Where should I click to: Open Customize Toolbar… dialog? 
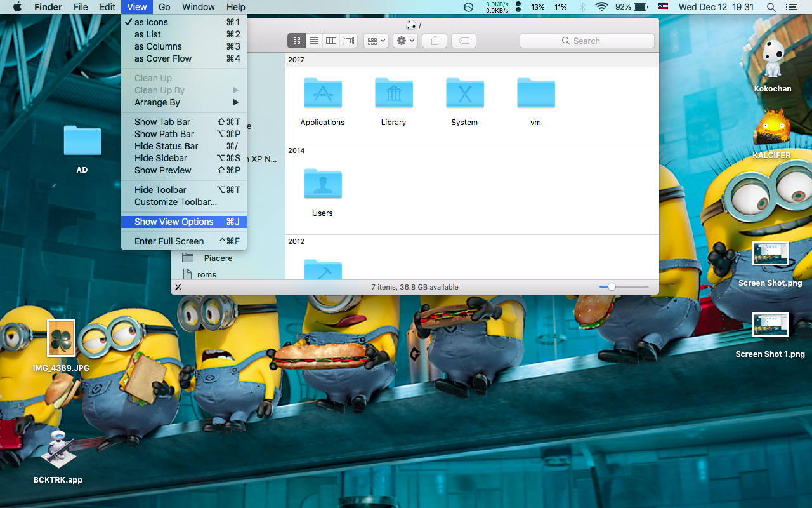pos(184,202)
